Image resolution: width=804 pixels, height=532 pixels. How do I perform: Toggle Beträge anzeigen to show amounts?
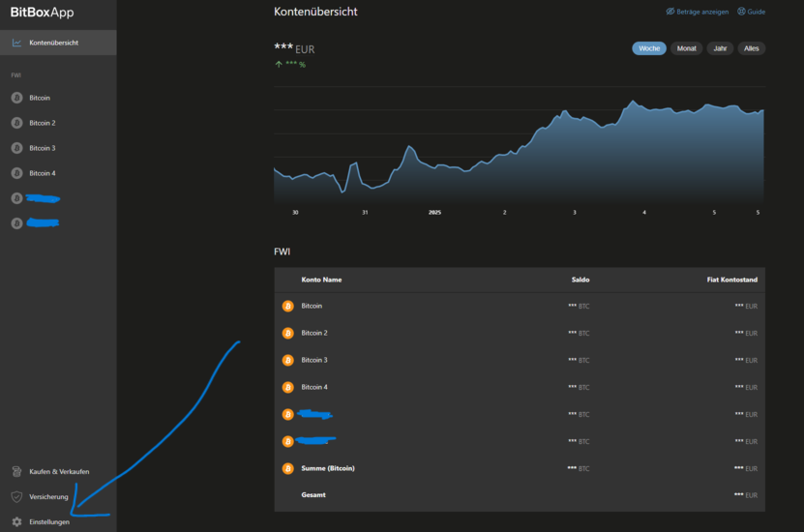(x=697, y=12)
